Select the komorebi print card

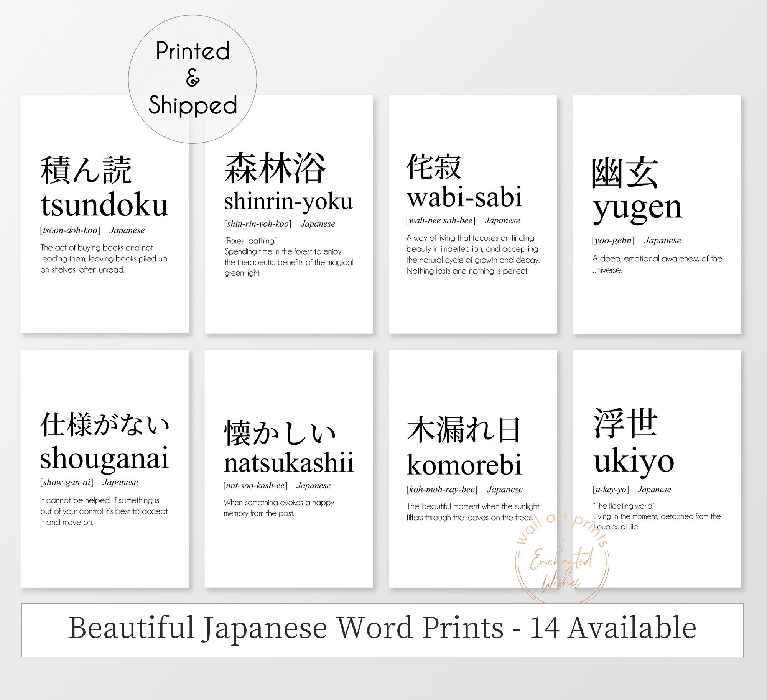pyautogui.click(x=472, y=468)
